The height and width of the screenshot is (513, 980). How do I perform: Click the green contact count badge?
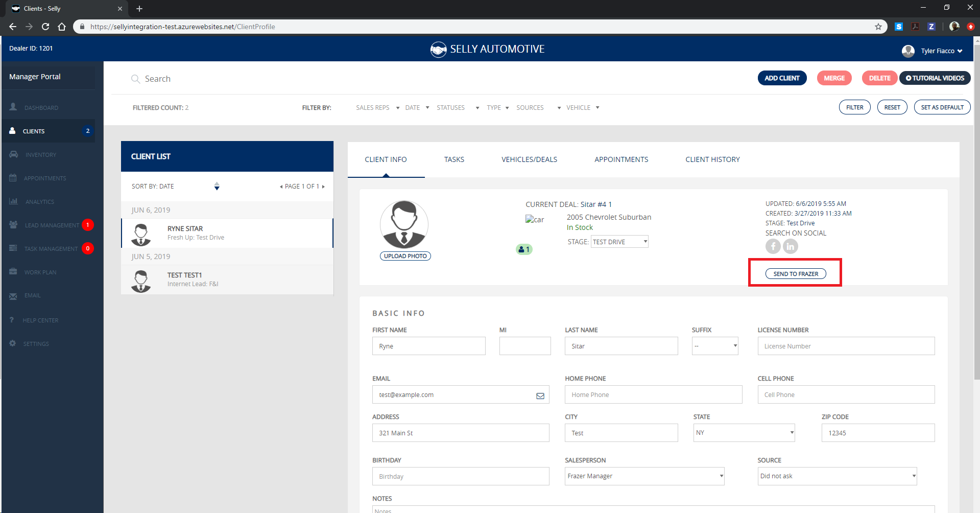(x=524, y=249)
